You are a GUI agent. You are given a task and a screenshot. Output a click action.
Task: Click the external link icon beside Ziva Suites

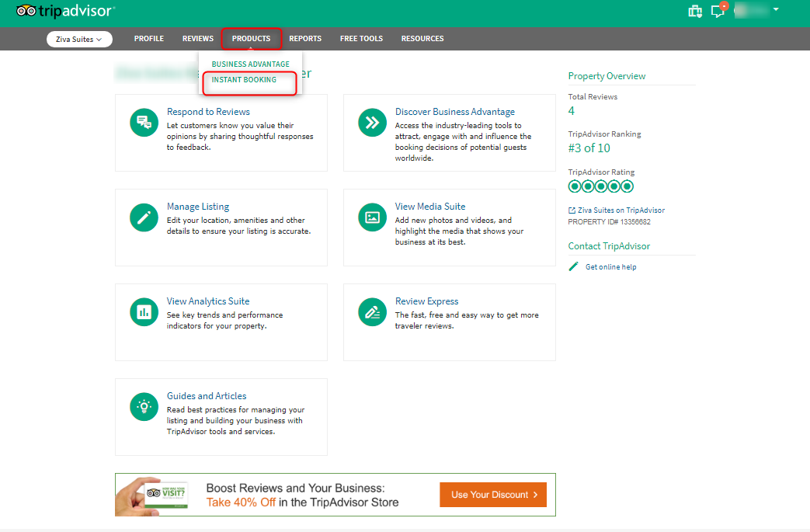pyautogui.click(x=572, y=210)
